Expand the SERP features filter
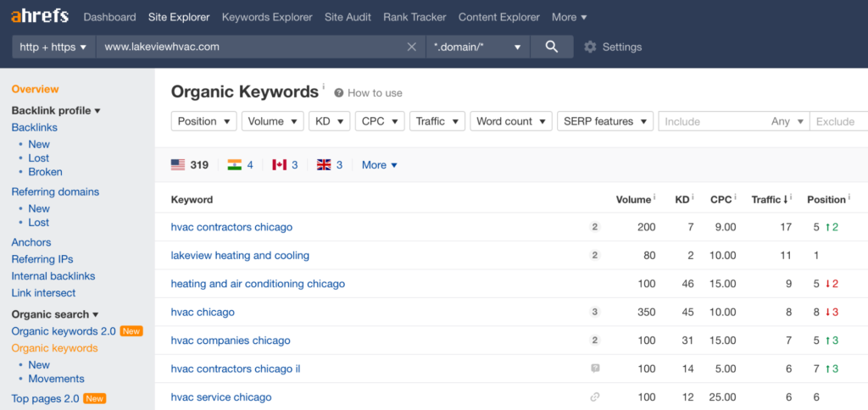This screenshot has height=410, width=868. 605,121
